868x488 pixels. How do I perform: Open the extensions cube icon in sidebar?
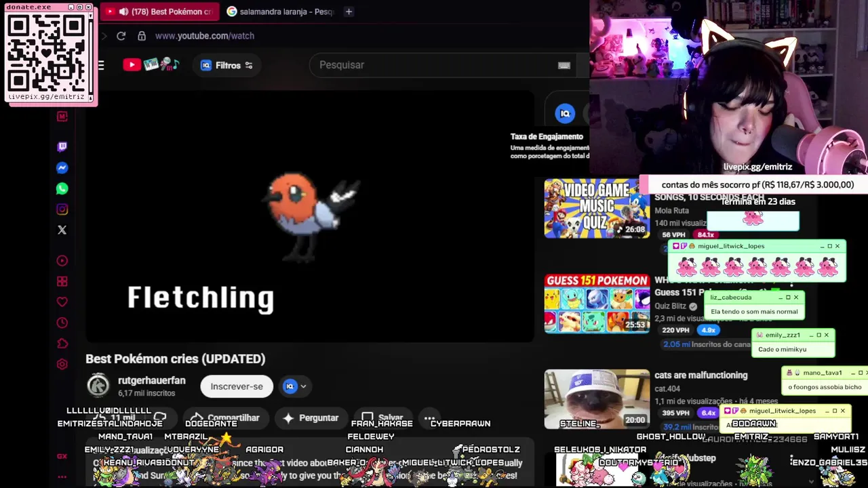click(62, 344)
